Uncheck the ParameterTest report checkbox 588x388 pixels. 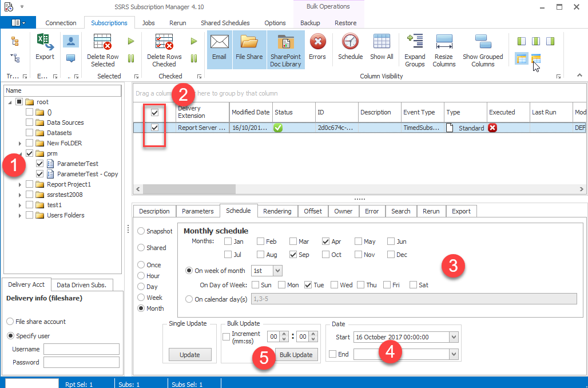pyautogui.click(x=39, y=164)
